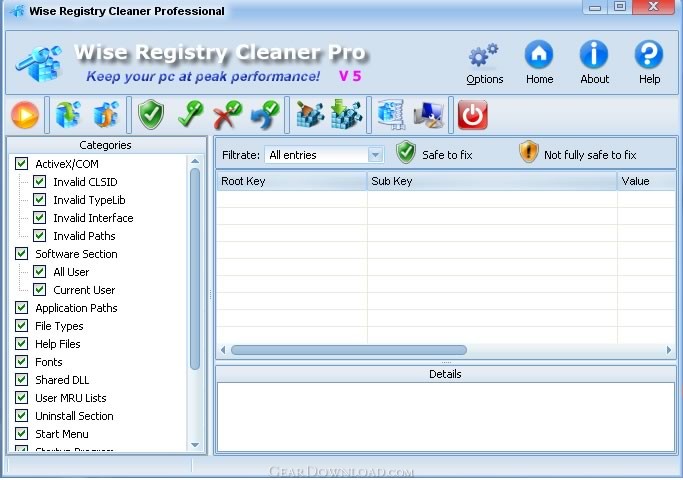
Task: Uncheck the Application Paths checkbox
Action: (x=21, y=308)
